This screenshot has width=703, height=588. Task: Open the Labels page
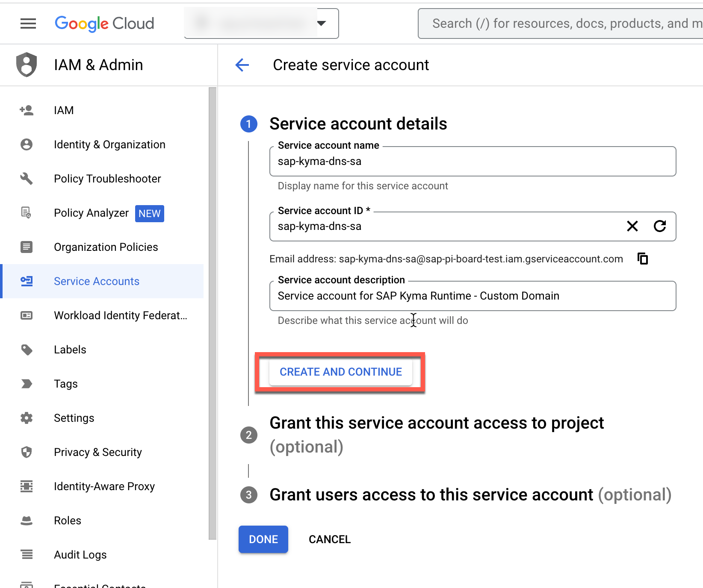coord(70,350)
